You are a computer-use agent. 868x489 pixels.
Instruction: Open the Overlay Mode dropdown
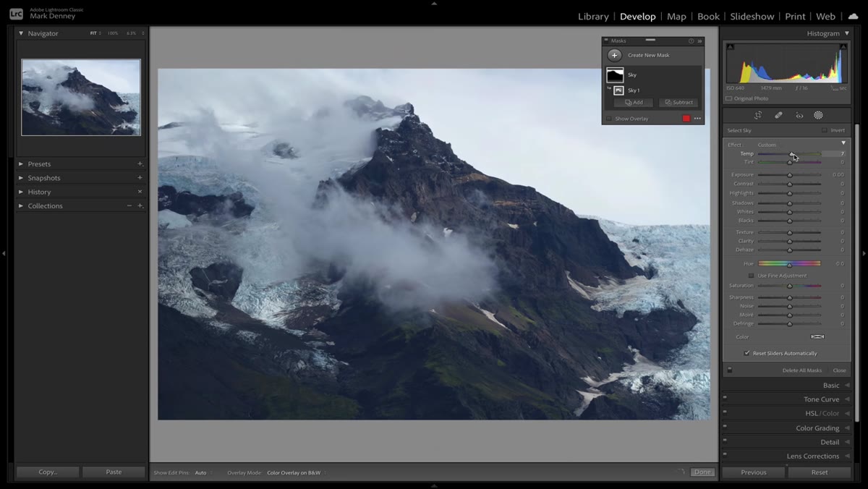tap(296, 472)
